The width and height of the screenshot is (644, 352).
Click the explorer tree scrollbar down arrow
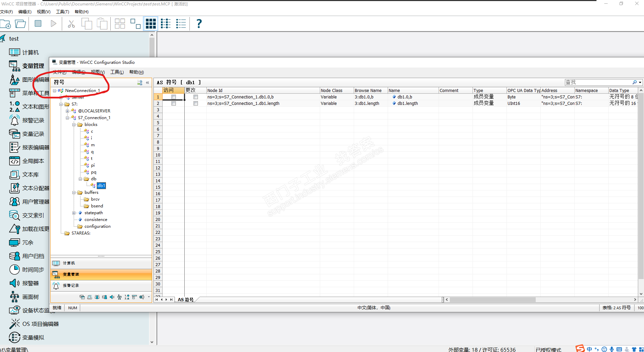152,342
